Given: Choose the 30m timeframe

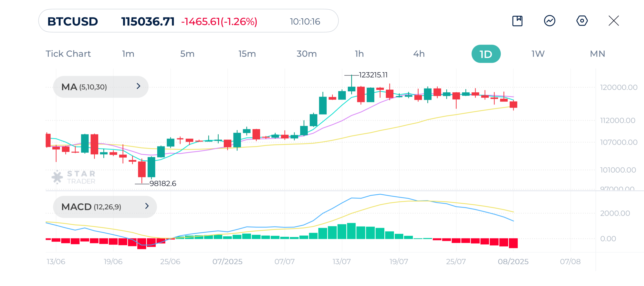Looking at the screenshot, I should click(306, 54).
